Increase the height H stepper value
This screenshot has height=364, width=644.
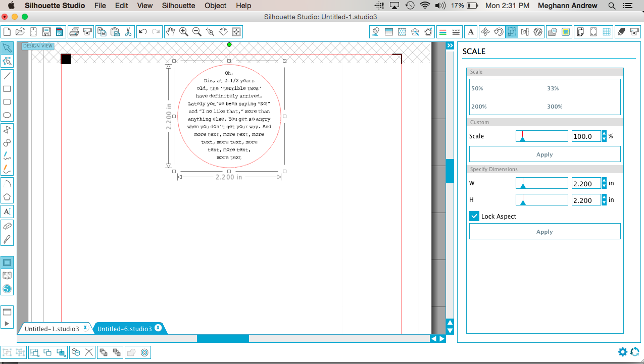604,197
